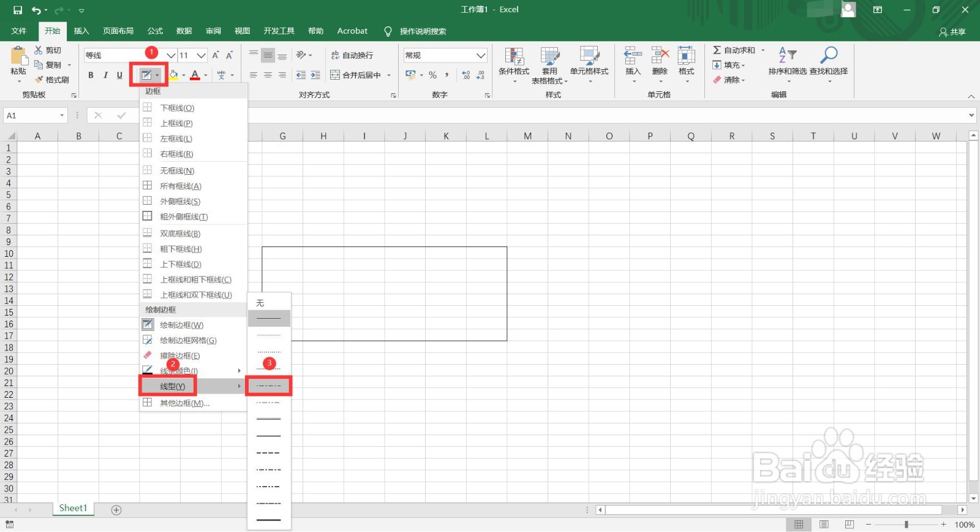Click the Undo arrow in title bar
The width and height of the screenshot is (980, 532).
click(37, 10)
